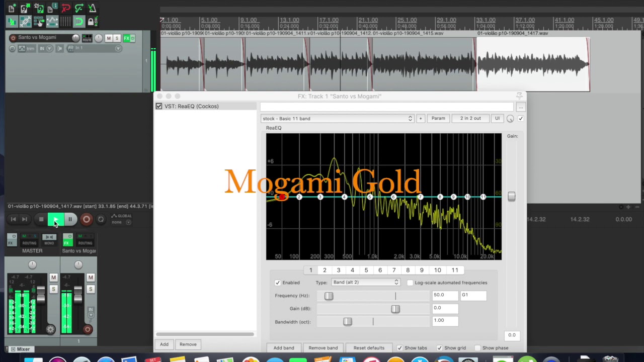644x362 pixels.
Task: Toggle grid lines toolbar icon
Action: tap(65, 22)
